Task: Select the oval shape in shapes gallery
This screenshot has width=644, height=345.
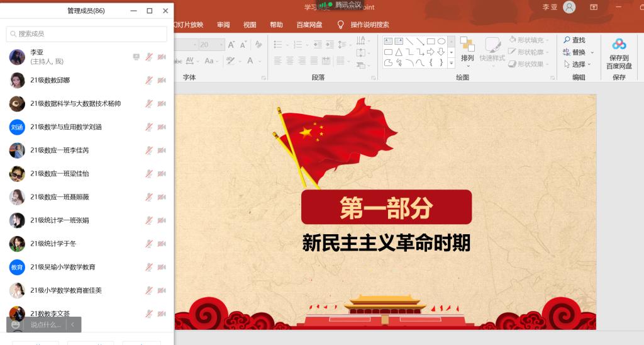Action: 441,42
